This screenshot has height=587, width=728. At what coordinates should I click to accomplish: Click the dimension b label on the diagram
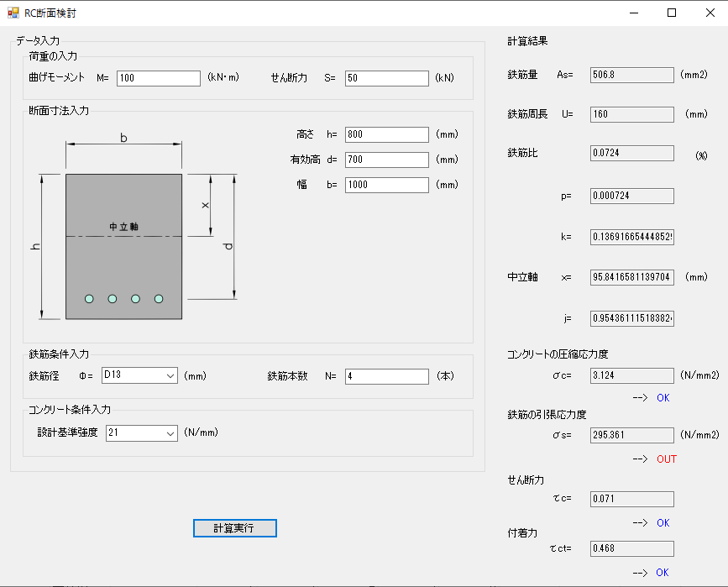[x=123, y=138]
